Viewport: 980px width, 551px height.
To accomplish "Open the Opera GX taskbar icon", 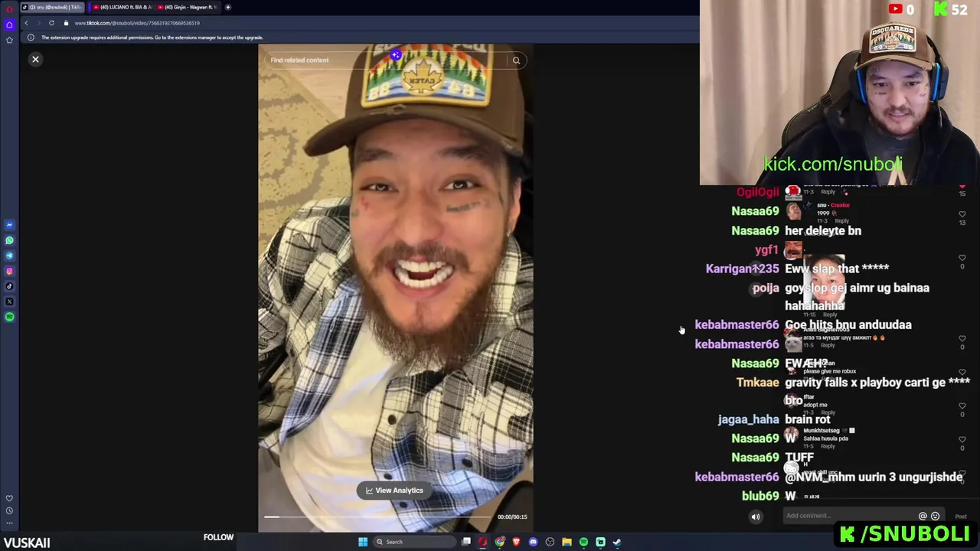I will coord(482,542).
